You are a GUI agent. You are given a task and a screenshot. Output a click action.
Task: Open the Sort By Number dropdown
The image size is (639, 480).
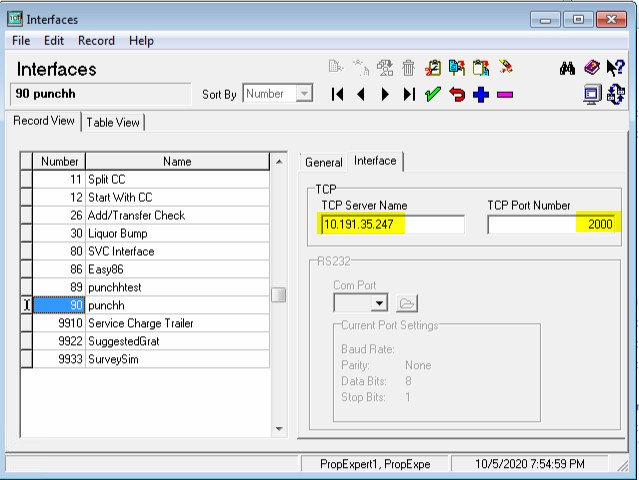304,94
